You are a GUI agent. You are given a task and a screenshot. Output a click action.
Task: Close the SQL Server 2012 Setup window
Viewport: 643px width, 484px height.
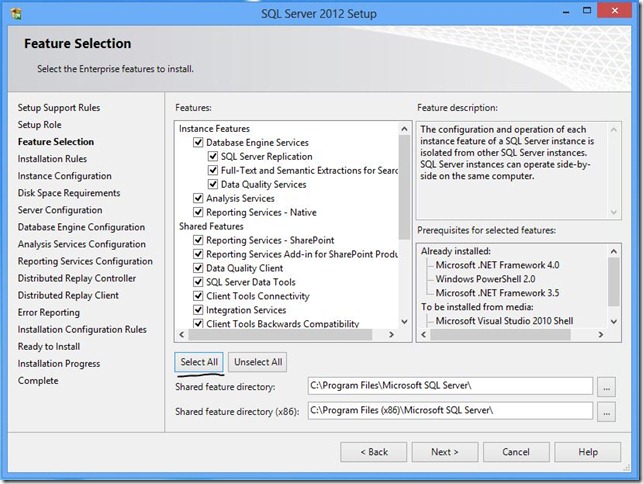pyautogui.click(x=614, y=11)
